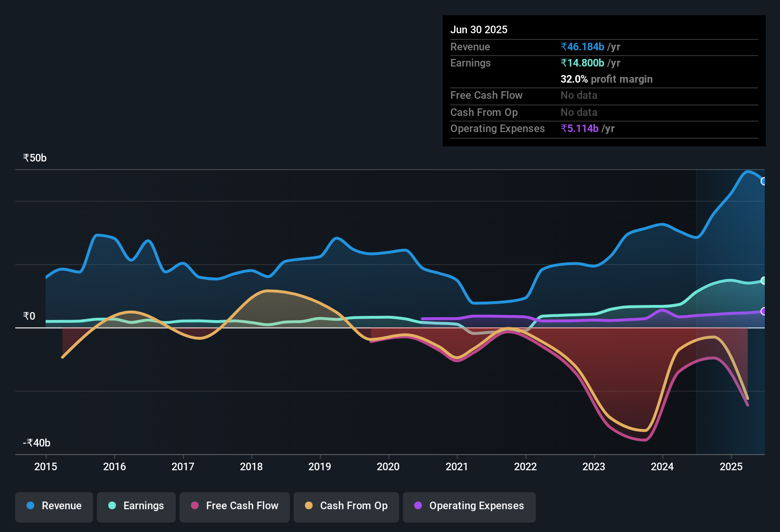Viewport: 780px width, 532px height.
Task: Hide the Free Cash Flow series
Action: tap(235, 506)
